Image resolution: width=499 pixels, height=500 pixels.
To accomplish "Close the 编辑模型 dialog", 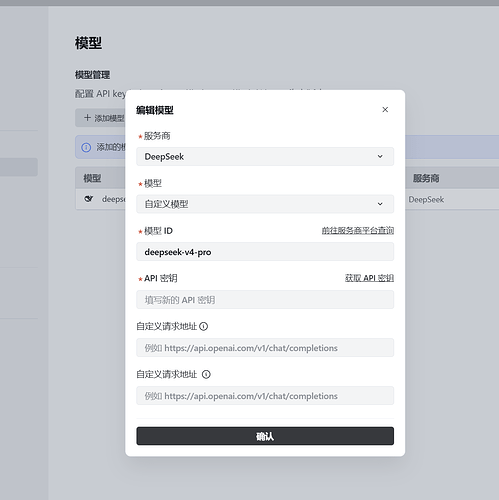I will point(385,110).
